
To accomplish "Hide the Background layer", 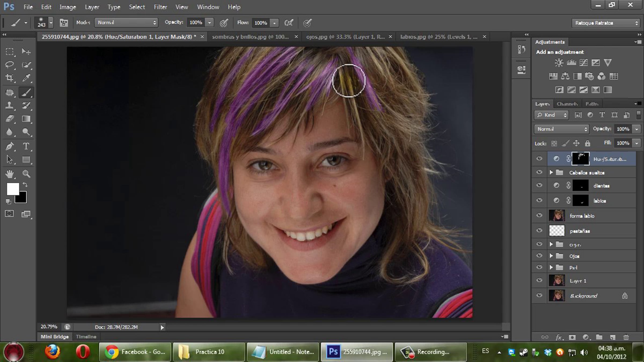I will tap(539, 295).
